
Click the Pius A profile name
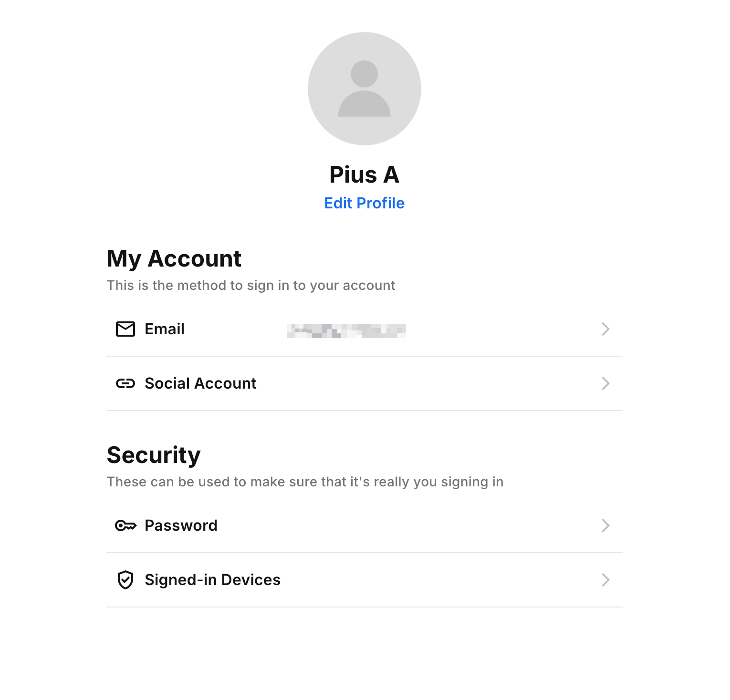[365, 175]
